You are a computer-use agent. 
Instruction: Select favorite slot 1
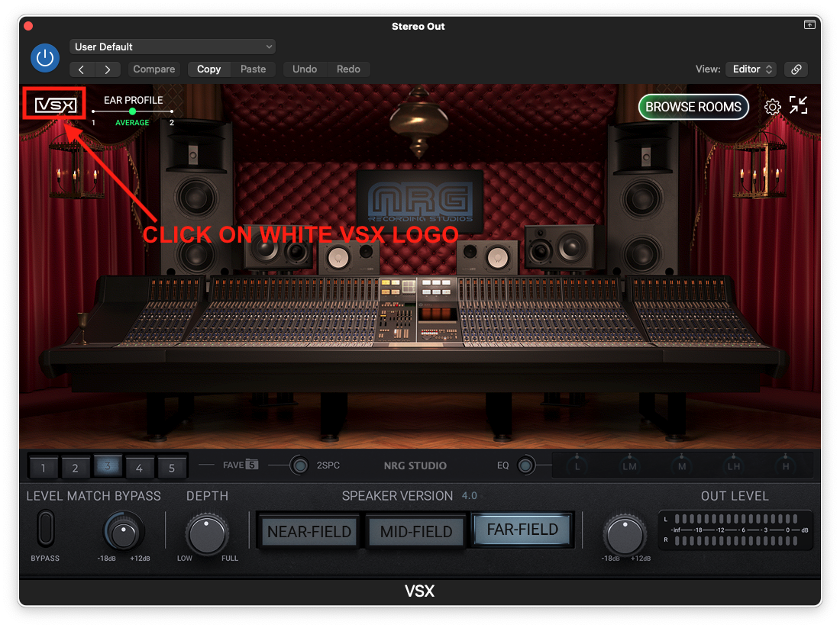coord(44,468)
